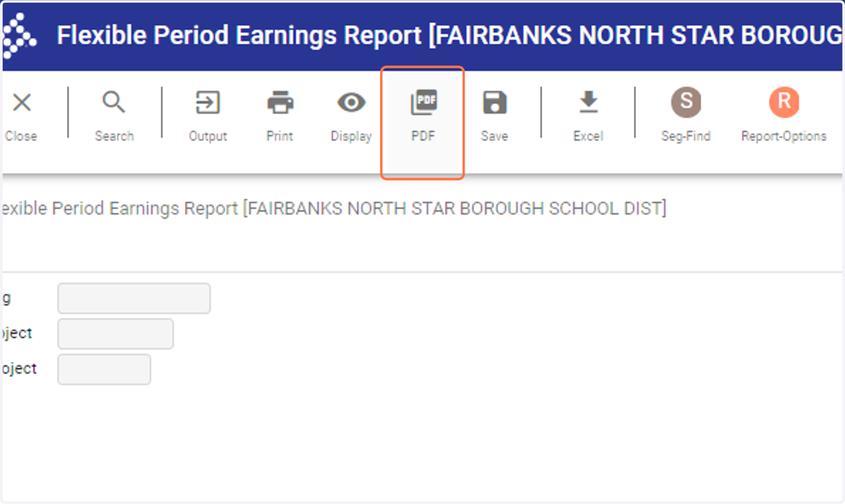
Task: Click the application logo in header
Action: (18, 37)
